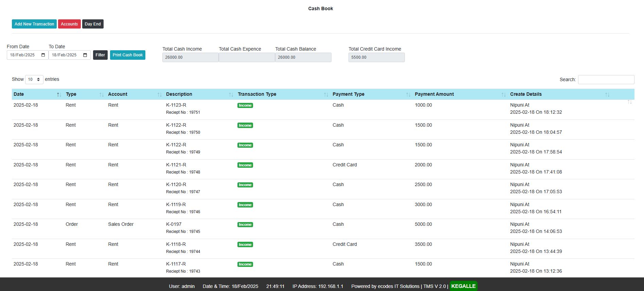Select the empty Total Cash Expence field
The height and width of the screenshot is (291, 644).
click(247, 57)
